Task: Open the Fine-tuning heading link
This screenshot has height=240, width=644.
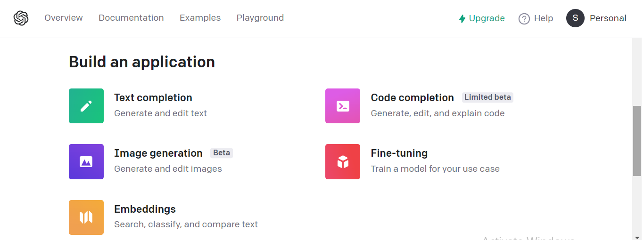Action: 399,153
